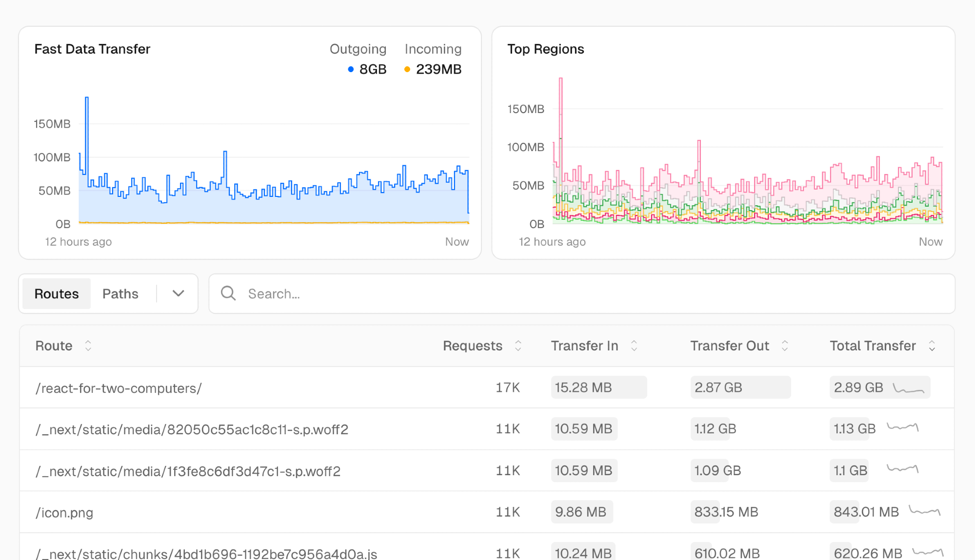Open the chevron dropdown beside Paths

(x=178, y=293)
